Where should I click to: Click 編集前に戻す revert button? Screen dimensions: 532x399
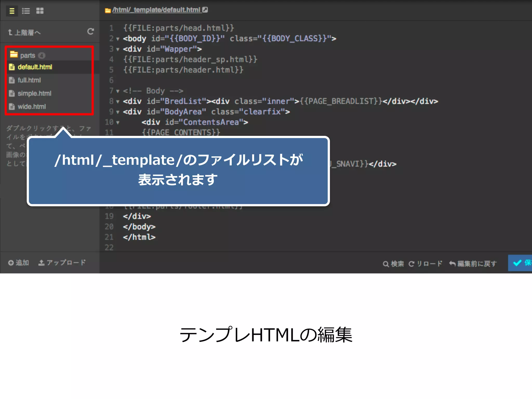click(x=473, y=264)
